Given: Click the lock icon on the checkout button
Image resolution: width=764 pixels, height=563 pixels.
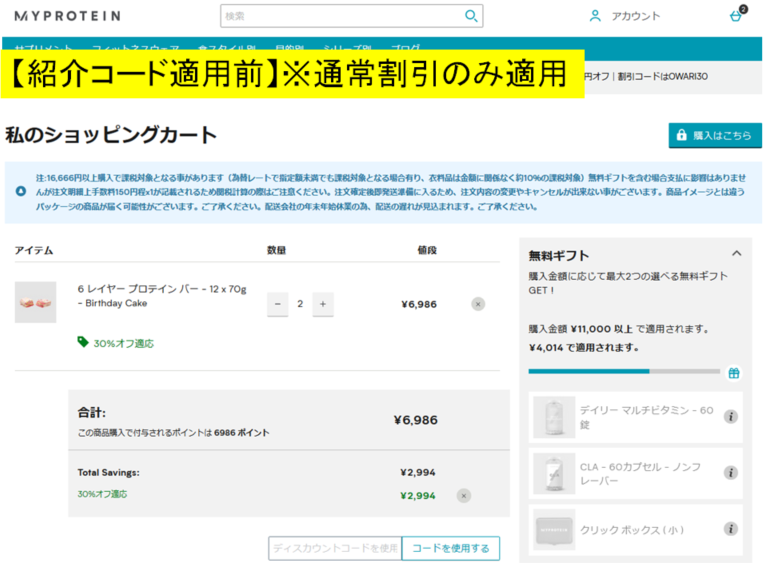Looking at the screenshot, I should click(x=682, y=135).
